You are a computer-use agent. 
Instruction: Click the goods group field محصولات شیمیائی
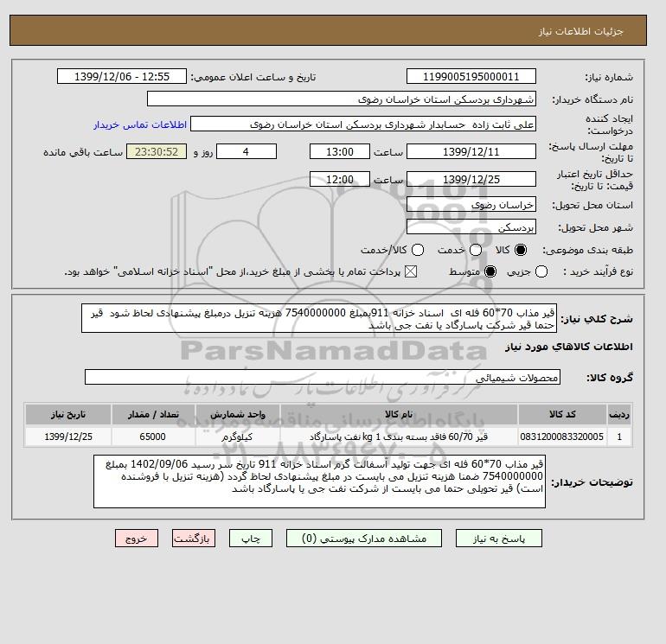[x=323, y=377]
